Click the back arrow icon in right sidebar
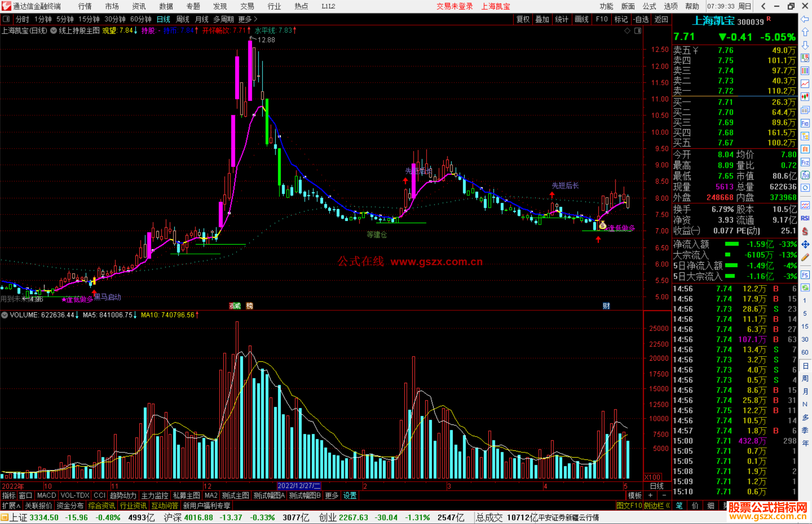Viewport: 812px width, 524px height. tap(805, 19)
